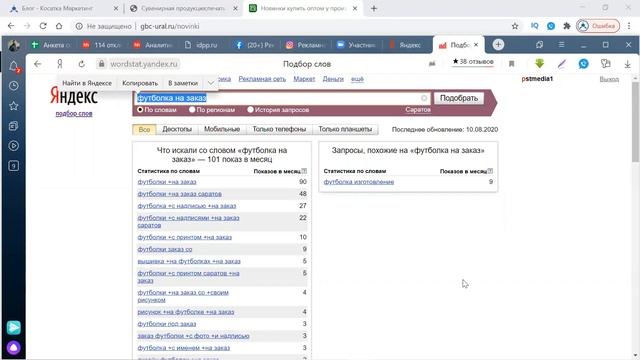Open new tab with the plus circle button
Viewport: 640px width, 360px height.
[x=498, y=45]
